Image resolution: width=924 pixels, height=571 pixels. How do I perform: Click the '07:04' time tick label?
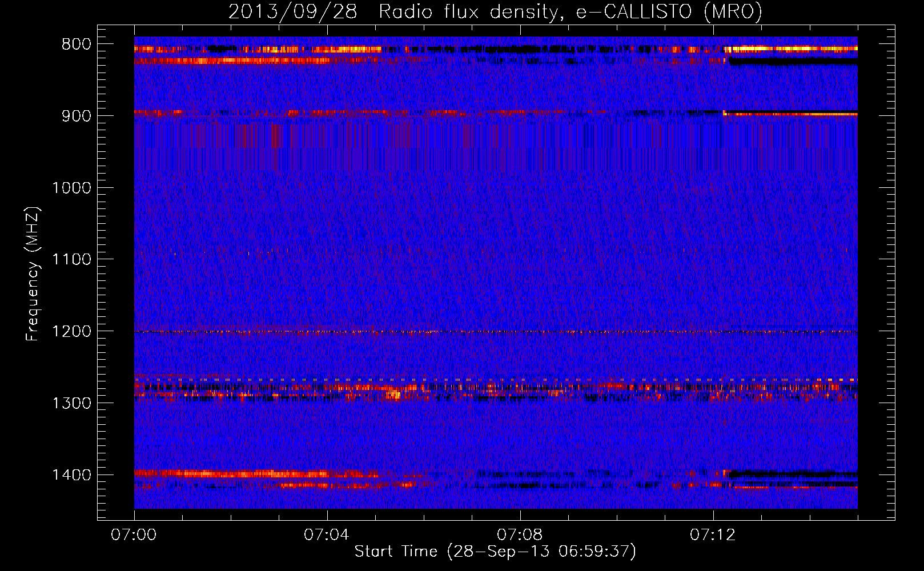(x=327, y=535)
